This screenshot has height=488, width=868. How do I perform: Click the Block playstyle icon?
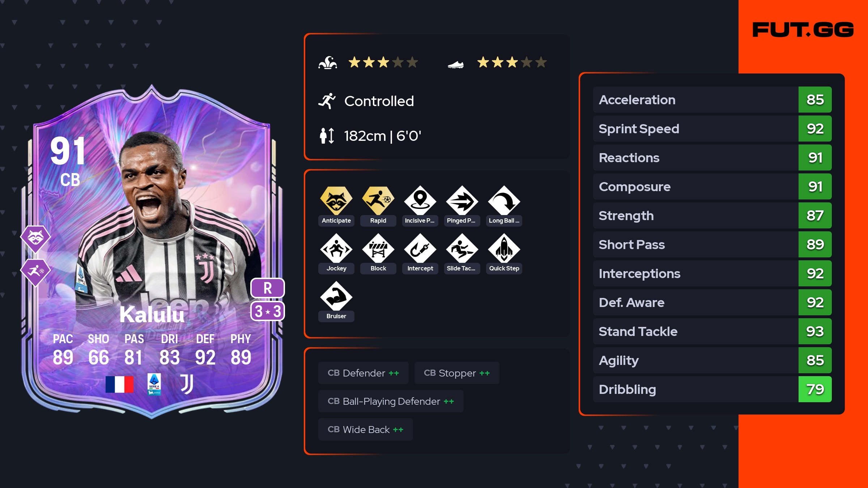click(x=378, y=248)
